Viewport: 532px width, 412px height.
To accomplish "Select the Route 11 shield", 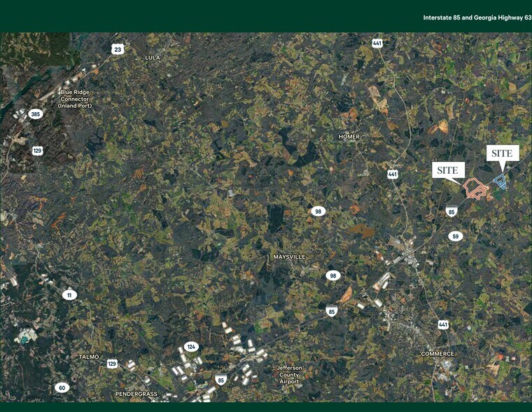I will (69, 295).
